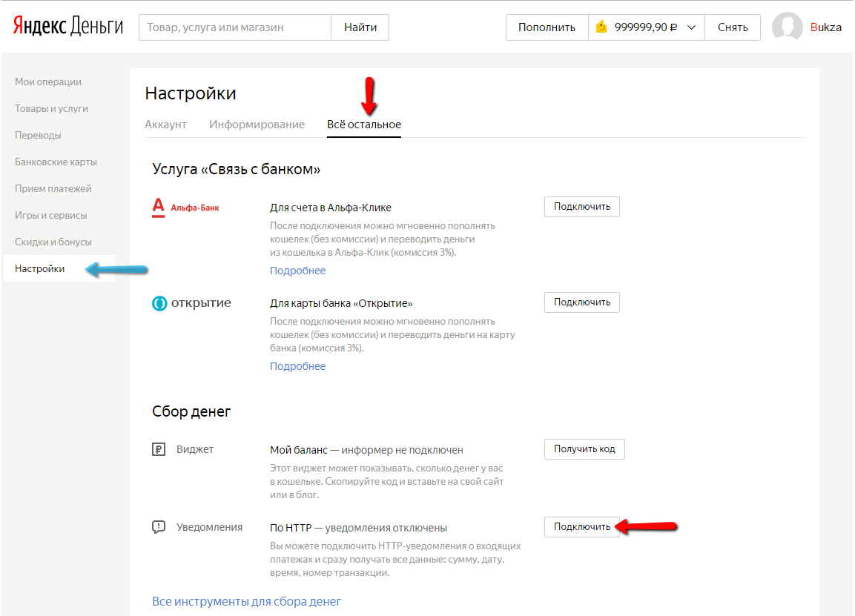Screen dimensions: 855x616
Task: Switch to the Информирование tab
Action: [257, 125]
